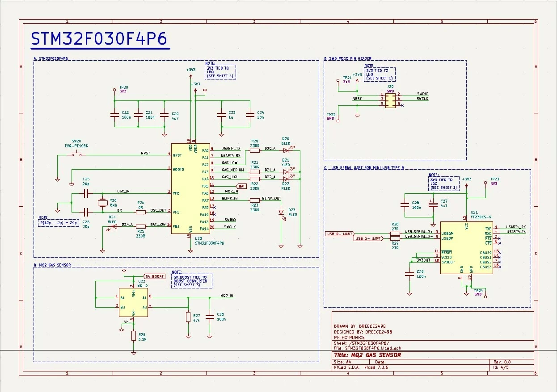557x392 pixels.
Task: Select the U20 microcontroller symbol body
Action: (190, 189)
